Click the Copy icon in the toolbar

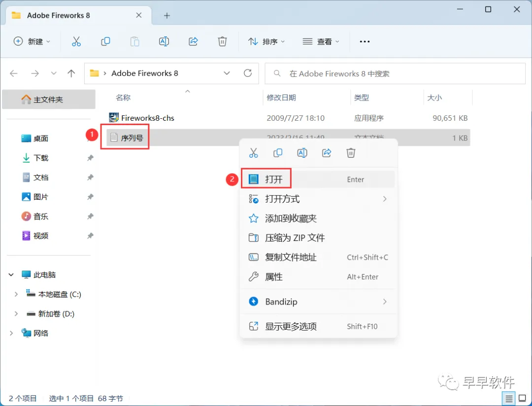105,41
